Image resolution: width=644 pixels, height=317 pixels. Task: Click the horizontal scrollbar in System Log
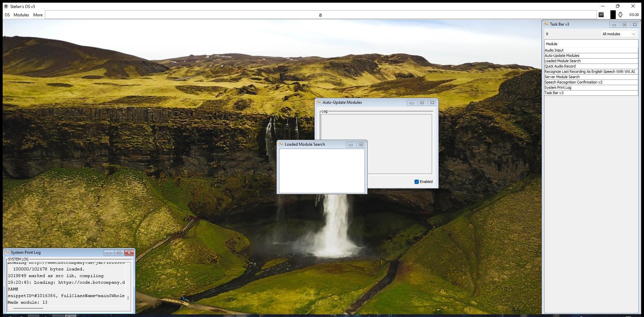tap(28, 308)
